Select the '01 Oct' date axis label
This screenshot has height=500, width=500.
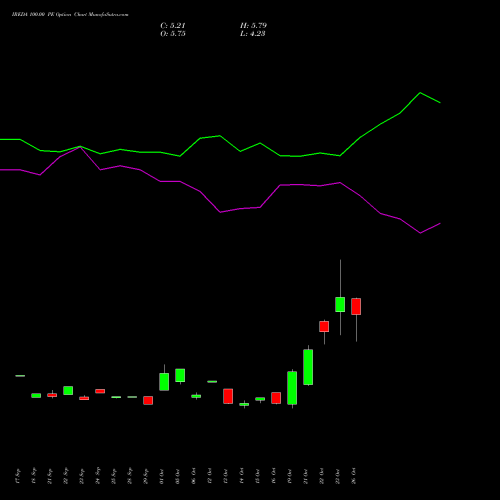[162, 476]
